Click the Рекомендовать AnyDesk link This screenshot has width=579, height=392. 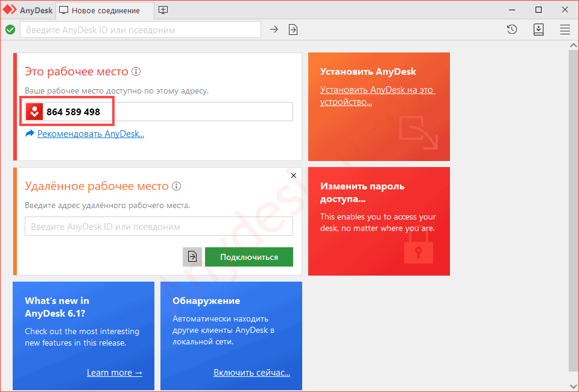pos(91,134)
